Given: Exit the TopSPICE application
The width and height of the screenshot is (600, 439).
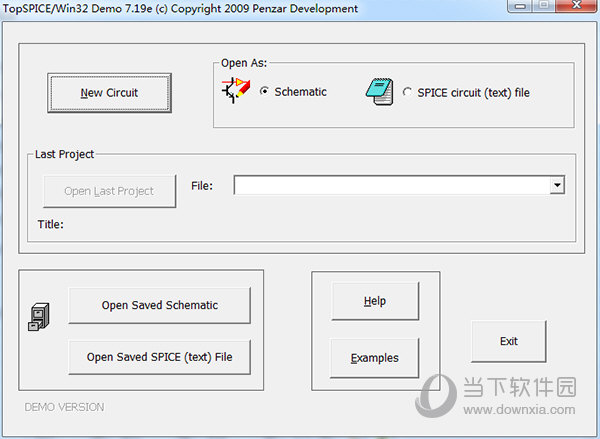Looking at the screenshot, I should pos(509,341).
